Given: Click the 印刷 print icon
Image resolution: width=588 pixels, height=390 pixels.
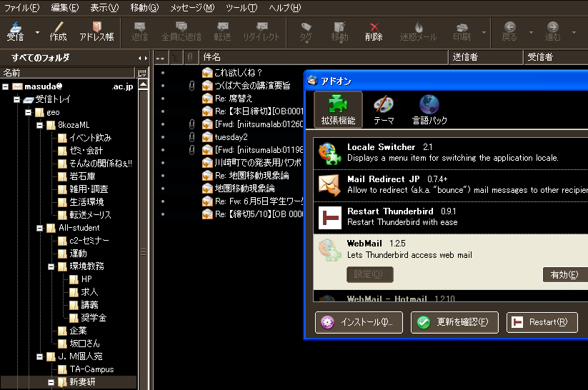Looking at the screenshot, I should click(x=462, y=31).
